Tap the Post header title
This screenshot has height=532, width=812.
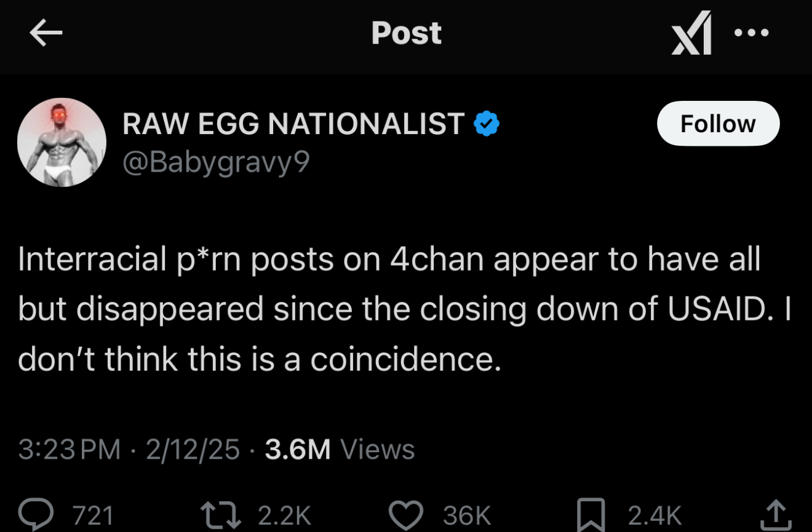[407, 33]
